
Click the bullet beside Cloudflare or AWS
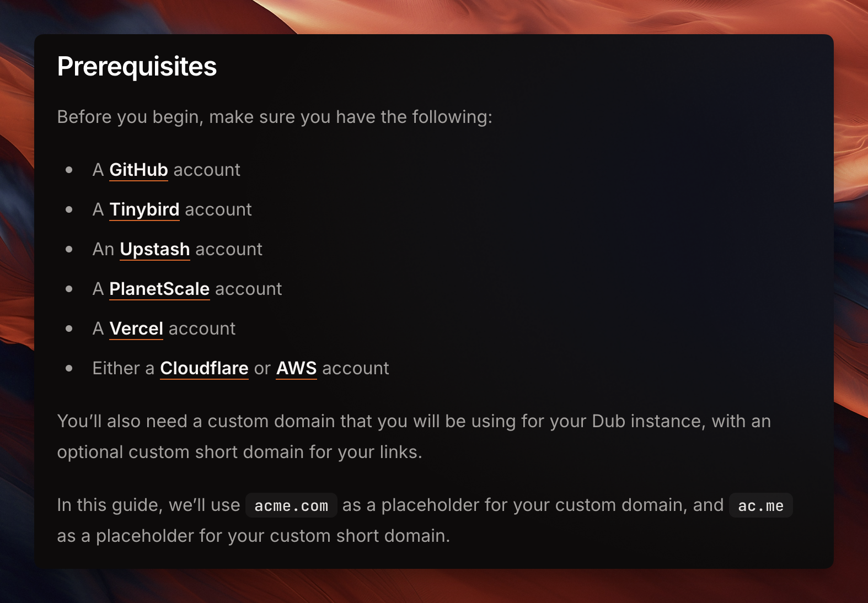(x=69, y=368)
